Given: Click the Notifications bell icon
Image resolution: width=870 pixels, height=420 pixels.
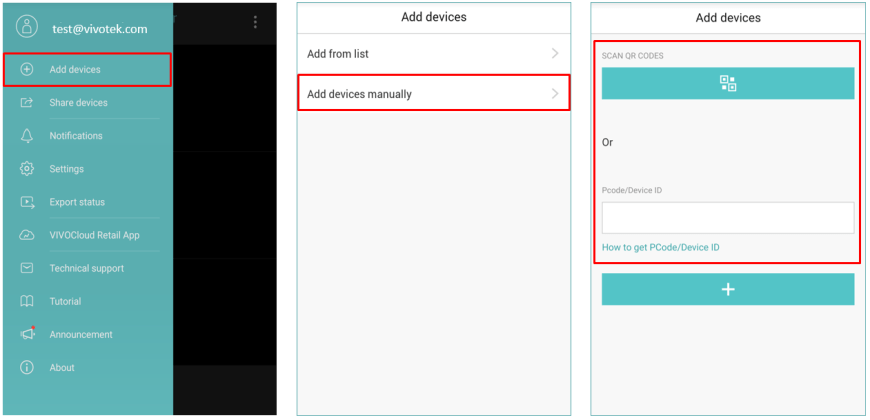Looking at the screenshot, I should point(27,136).
